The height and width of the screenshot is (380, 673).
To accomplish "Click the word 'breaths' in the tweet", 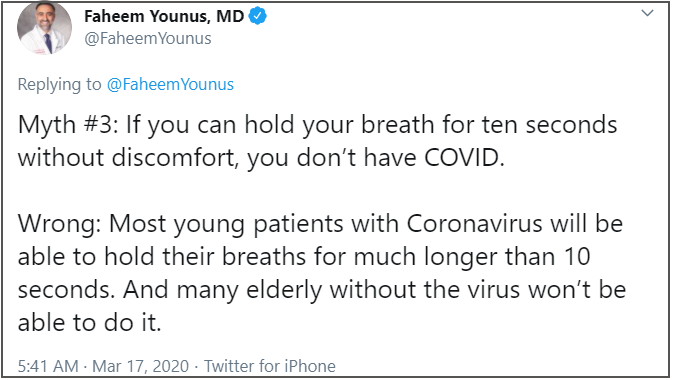I will click(x=264, y=256).
